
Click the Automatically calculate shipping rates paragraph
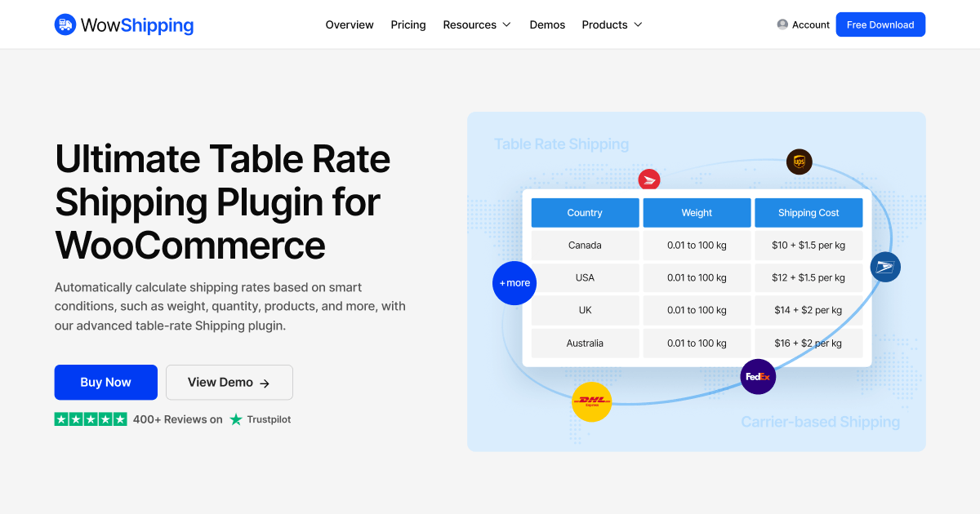(x=230, y=306)
